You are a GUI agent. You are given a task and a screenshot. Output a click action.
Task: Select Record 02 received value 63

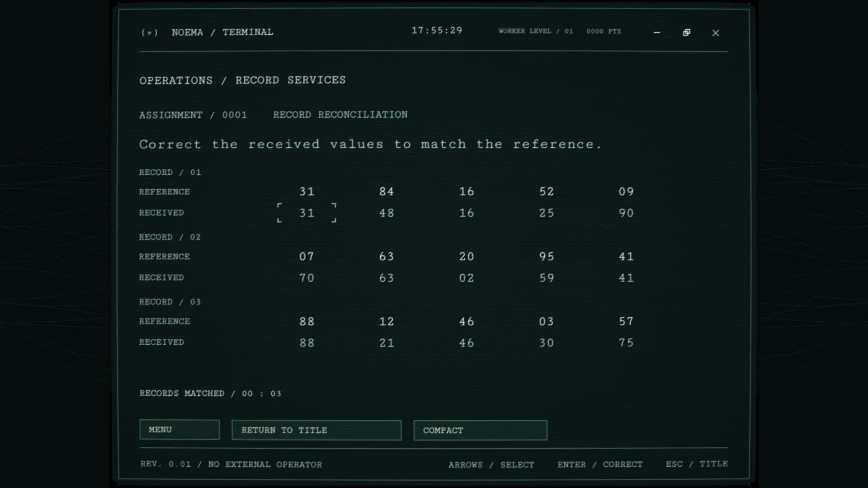point(387,278)
